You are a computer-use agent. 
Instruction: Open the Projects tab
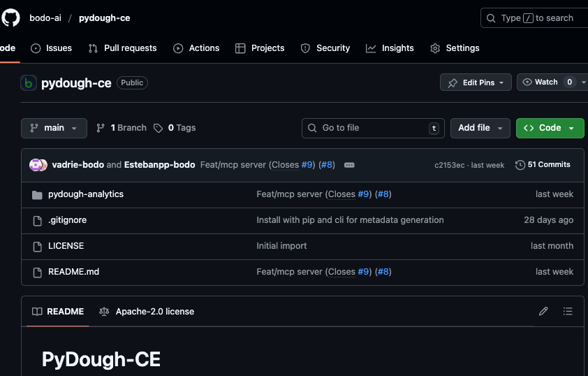260,48
